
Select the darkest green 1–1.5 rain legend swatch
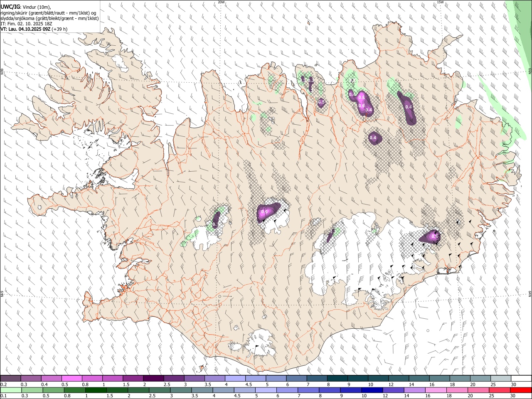(96, 390)
